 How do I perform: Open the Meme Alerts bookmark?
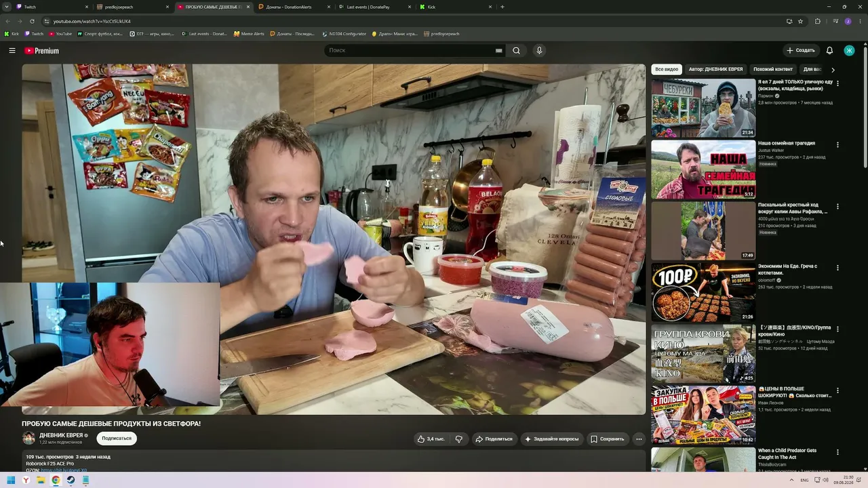coord(249,33)
